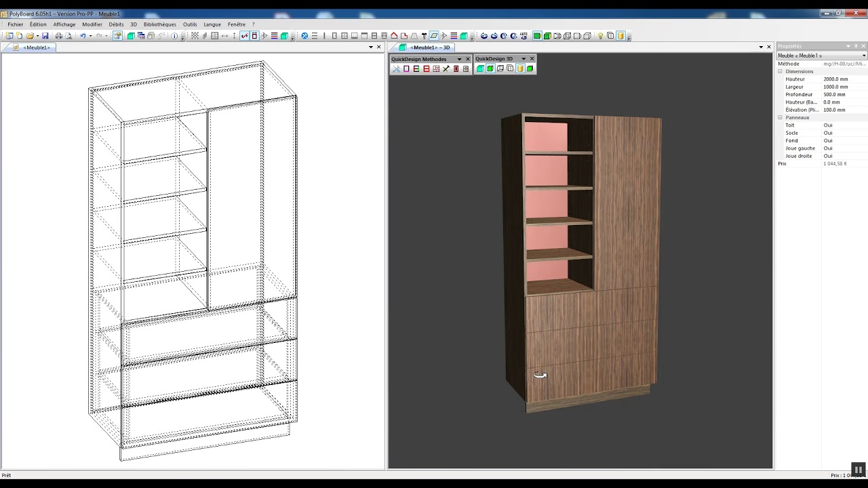Toggle the highlighted green cube in QuickDesign 3D
The width and height of the screenshot is (868, 488).
point(490,68)
